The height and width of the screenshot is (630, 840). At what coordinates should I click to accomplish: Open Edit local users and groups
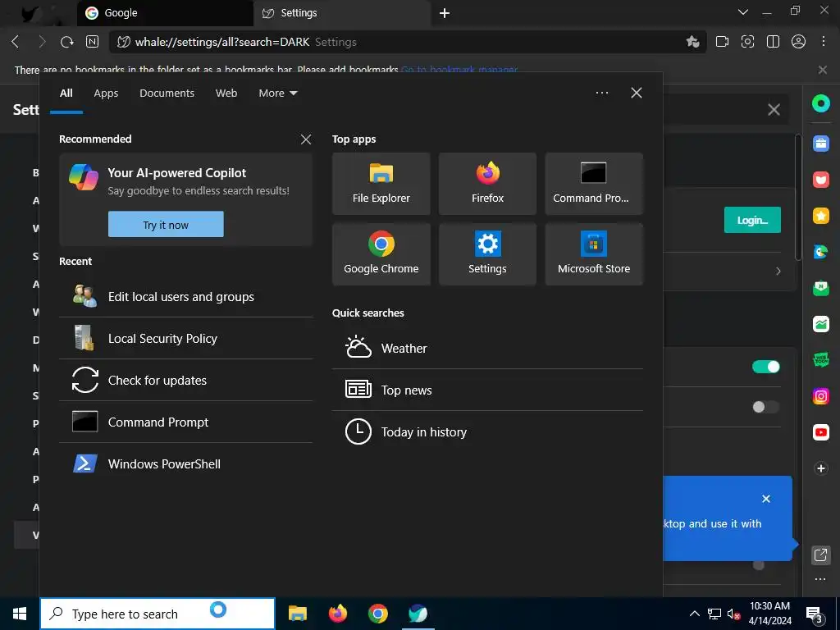click(186, 297)
